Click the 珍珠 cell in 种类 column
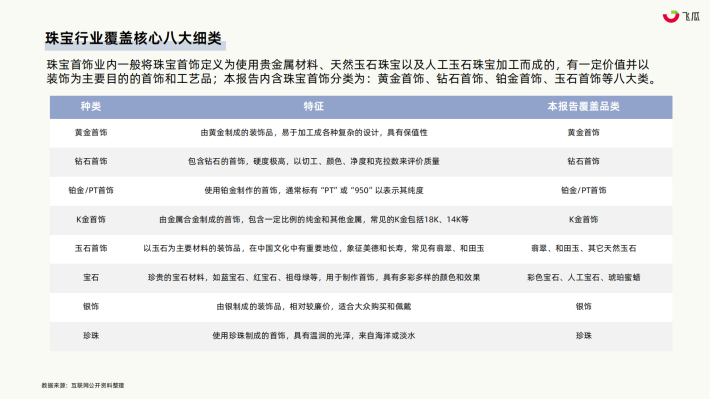 91,336
